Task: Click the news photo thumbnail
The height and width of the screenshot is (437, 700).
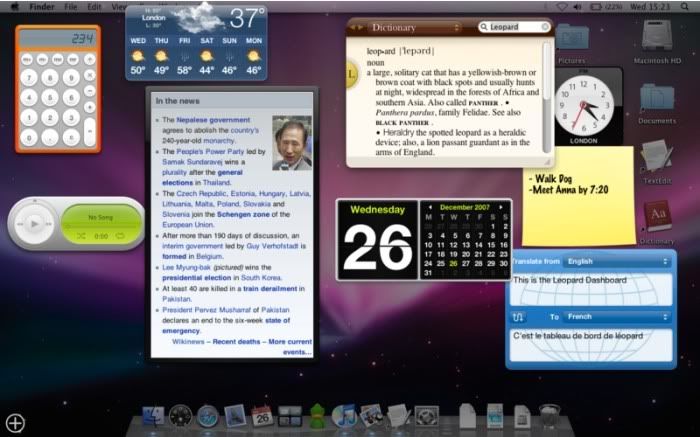Action: 292,143
